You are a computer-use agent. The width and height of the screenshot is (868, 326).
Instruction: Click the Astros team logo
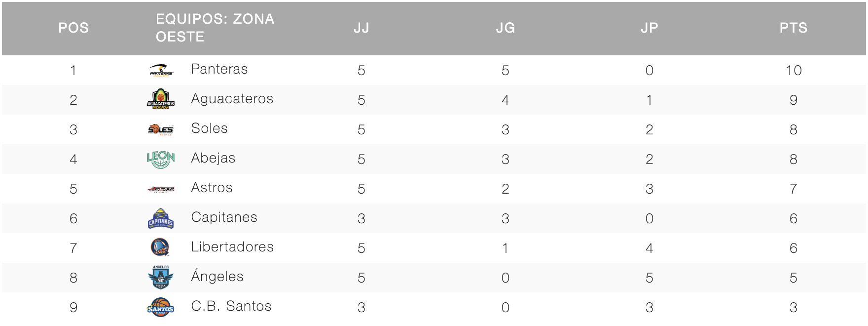pyautogui.click(x=161, y=189)
